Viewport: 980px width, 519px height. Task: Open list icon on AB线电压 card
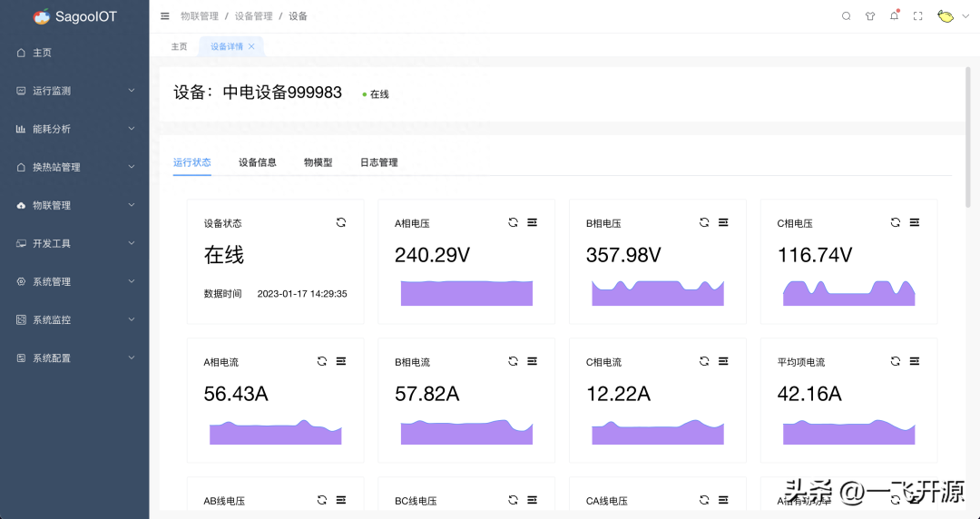341,500
